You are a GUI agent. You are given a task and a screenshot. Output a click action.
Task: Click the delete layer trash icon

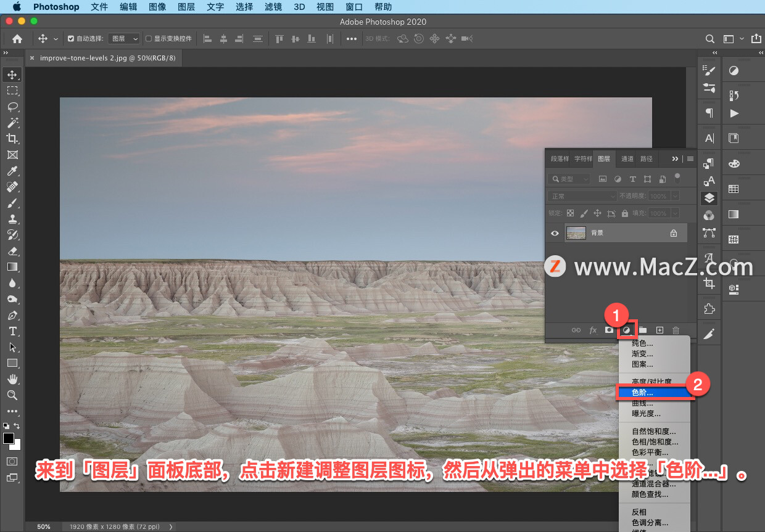pyautogui.click(x=676, y=330)
